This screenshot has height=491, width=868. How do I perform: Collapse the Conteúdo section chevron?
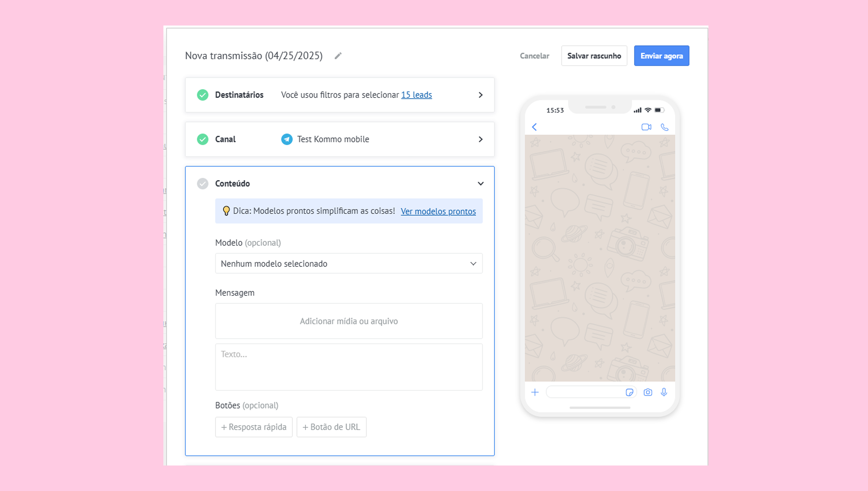[x=481, y=184]
